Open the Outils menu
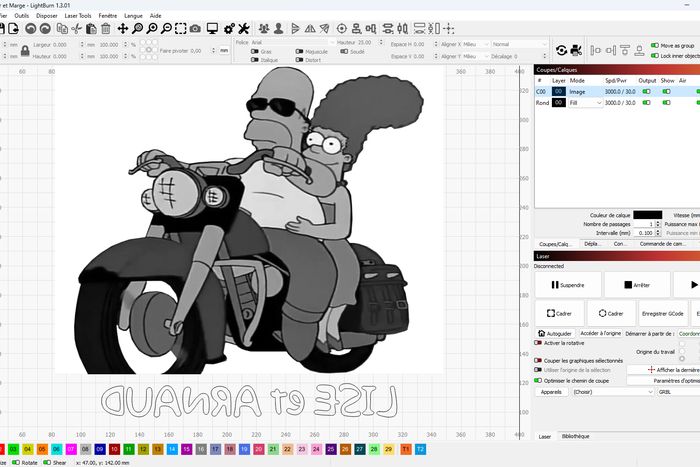This screenshot has height=467, width=700. click(x=21, y=16)
